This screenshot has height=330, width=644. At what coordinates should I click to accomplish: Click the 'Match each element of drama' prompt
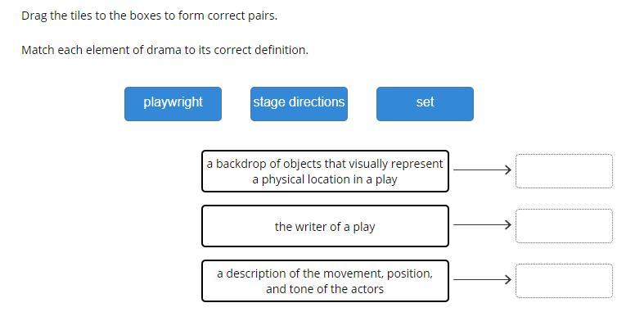[x=164, y=50]
